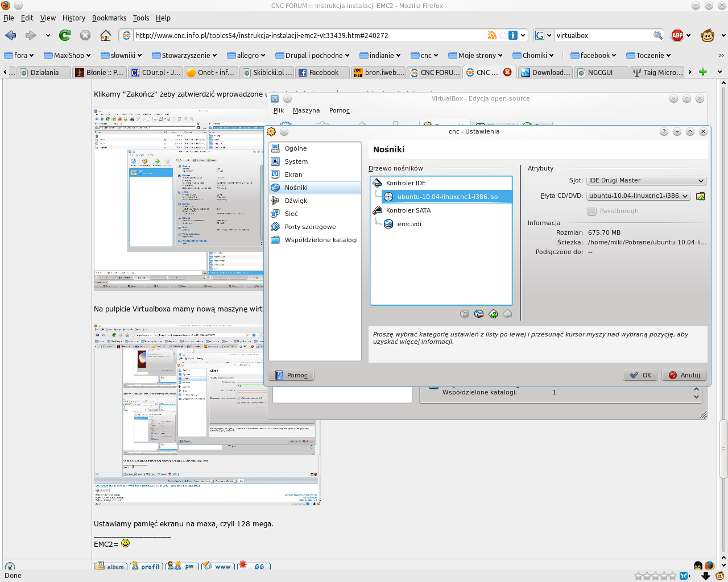Click the Pomoc help button in dialog
The width and height of the screenshot is (728, 582).
(x=291, y=375)
